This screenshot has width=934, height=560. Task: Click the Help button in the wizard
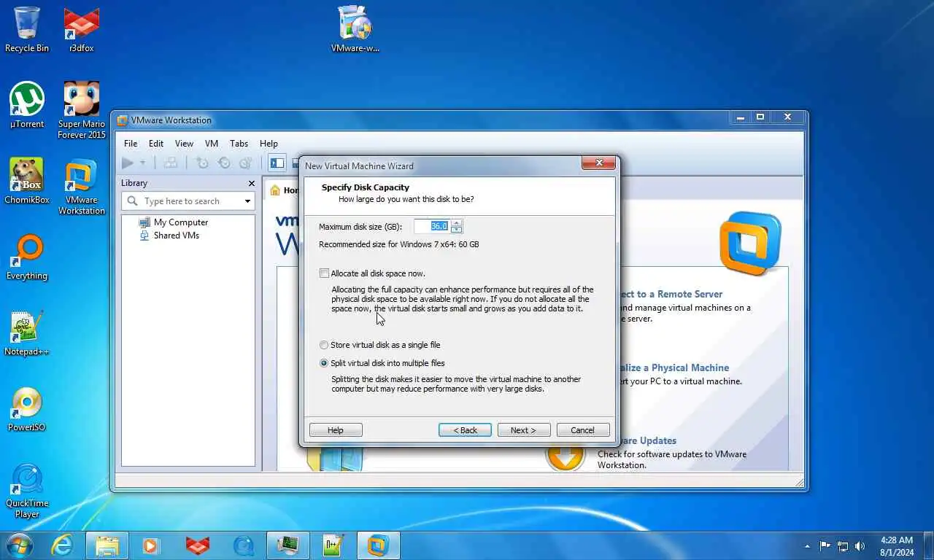tap(336, 430)
